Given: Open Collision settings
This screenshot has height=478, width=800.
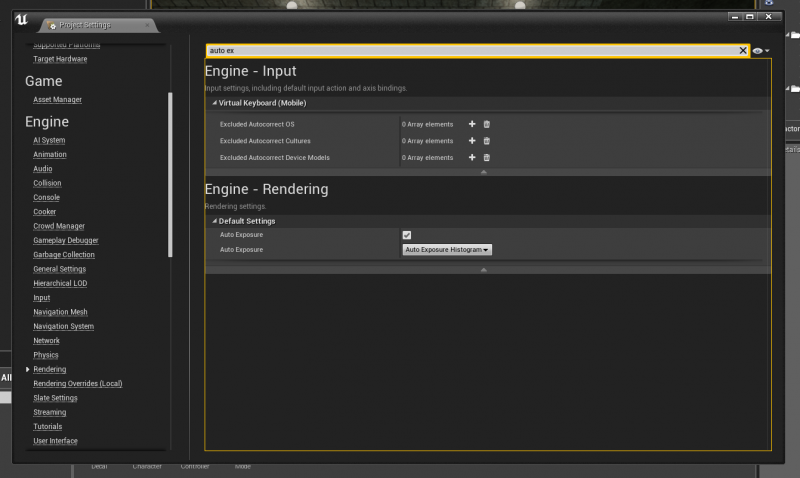Looking at the screenshot, I should pos(47,183).
